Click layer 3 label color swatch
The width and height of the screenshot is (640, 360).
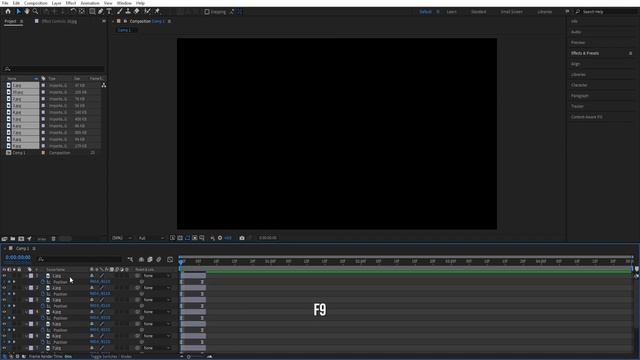coord(31,300)
